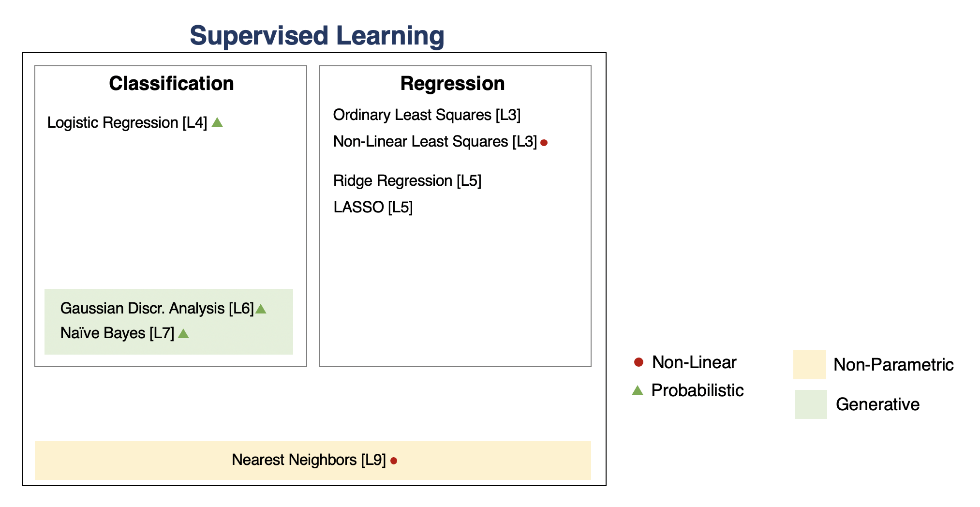Viewport: 980px width, 507px height.
Task: Click the green triangle beside Logistic Regression
Action: pyautogui.click(x=217, y=122)
